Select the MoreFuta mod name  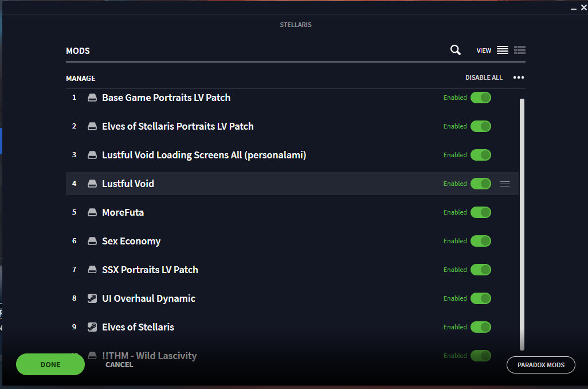(x=123, y=212)
